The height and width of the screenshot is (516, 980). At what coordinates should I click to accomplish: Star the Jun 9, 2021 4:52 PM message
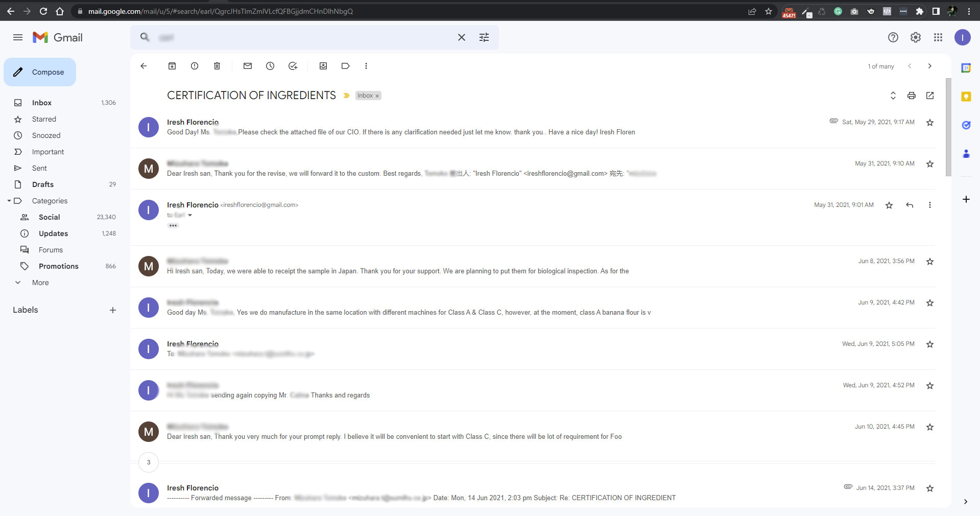click(930, 386)
